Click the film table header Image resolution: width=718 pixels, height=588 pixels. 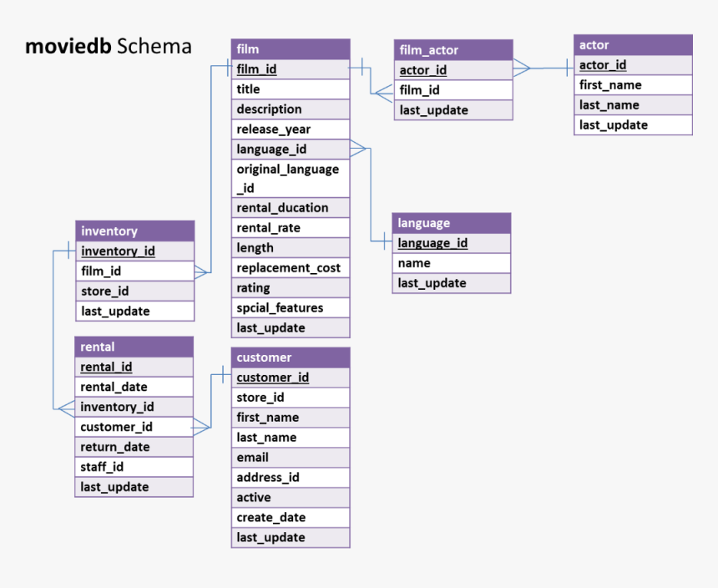point(291,49)
